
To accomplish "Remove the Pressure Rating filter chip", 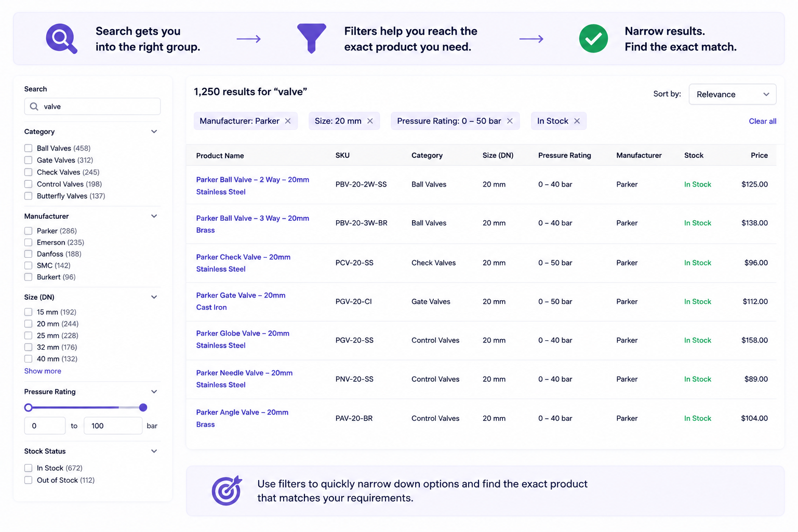I will (510, 121).
